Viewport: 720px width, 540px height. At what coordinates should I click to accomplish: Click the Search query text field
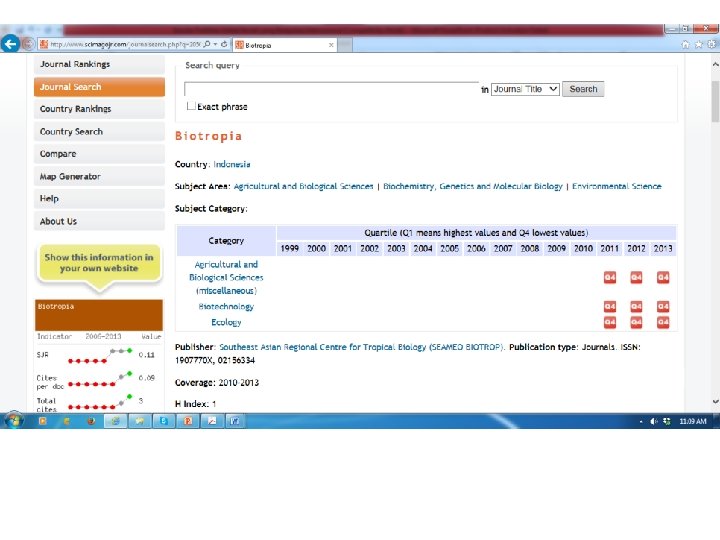click(x=331, y=89)
